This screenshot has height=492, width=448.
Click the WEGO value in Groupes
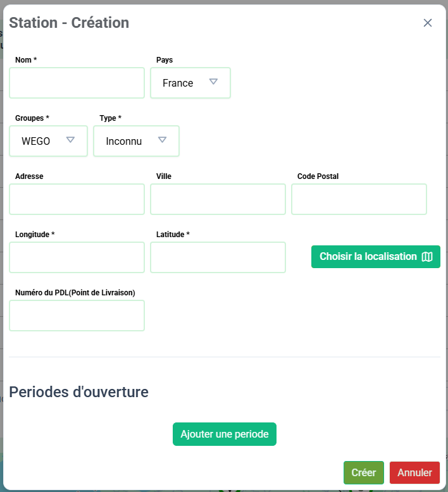pyautogui.click(x=36, y=141)
